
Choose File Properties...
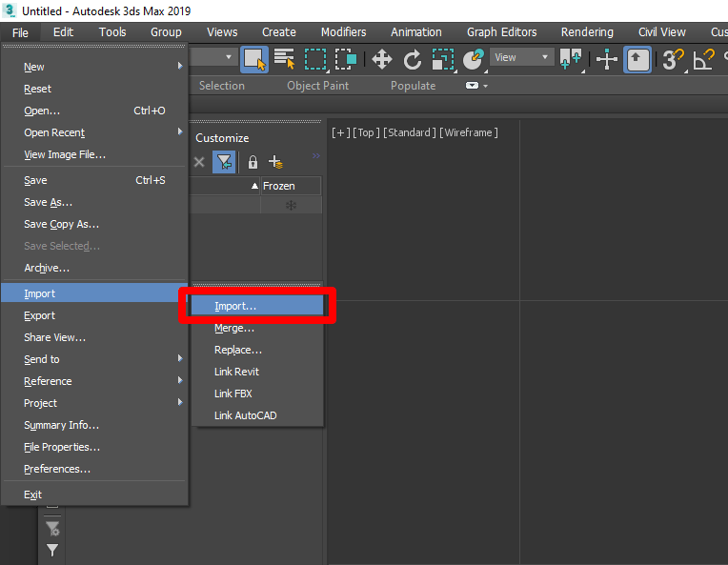[94, 447]
